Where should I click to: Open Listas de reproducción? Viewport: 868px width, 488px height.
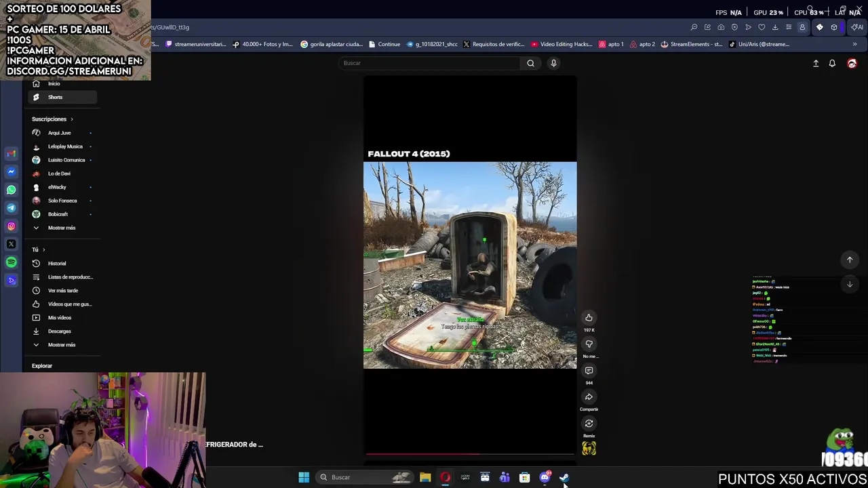pos(62,277)
